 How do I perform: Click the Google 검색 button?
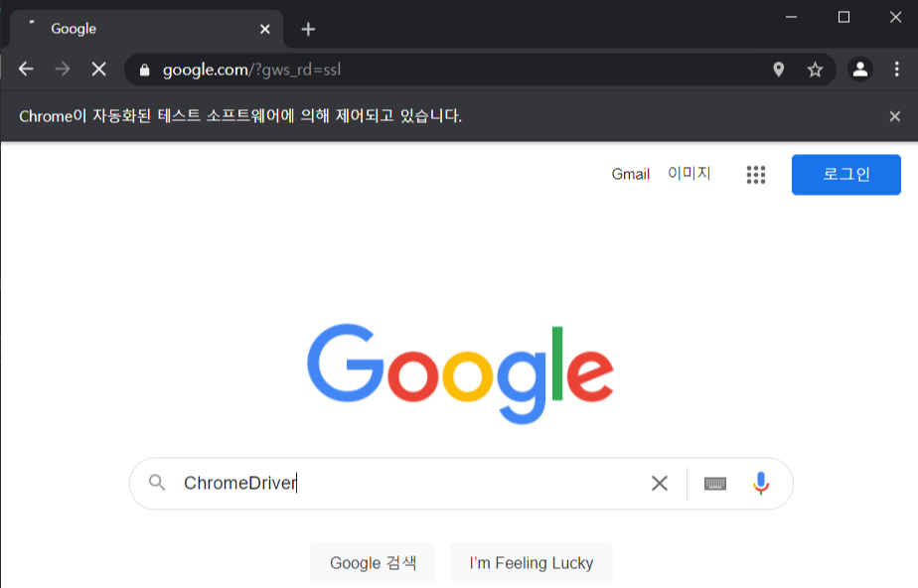click(373, 563)
